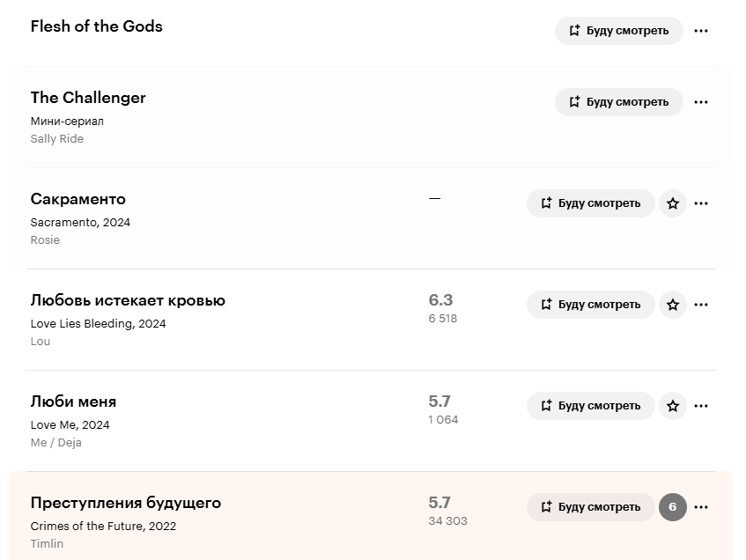This screenshot has height=560, width=746.
Task: Open the Любовь истекает кровью movie page
Action: coord(128,301)
